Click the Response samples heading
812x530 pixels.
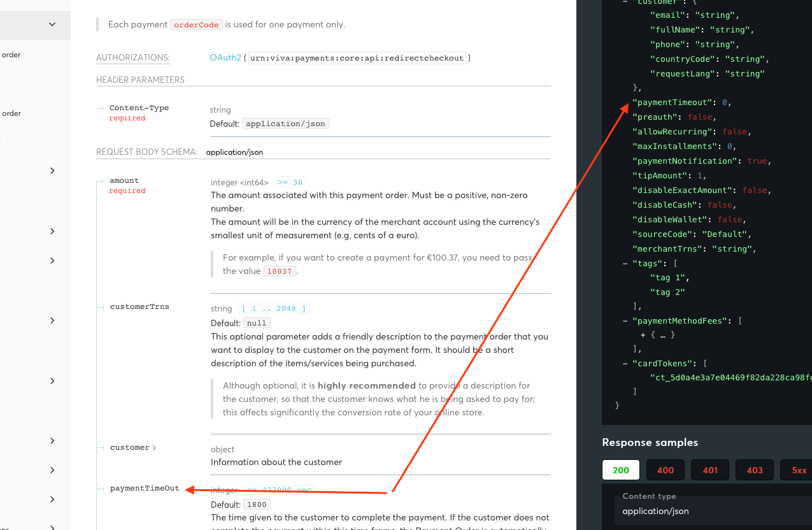pos(650,442)
